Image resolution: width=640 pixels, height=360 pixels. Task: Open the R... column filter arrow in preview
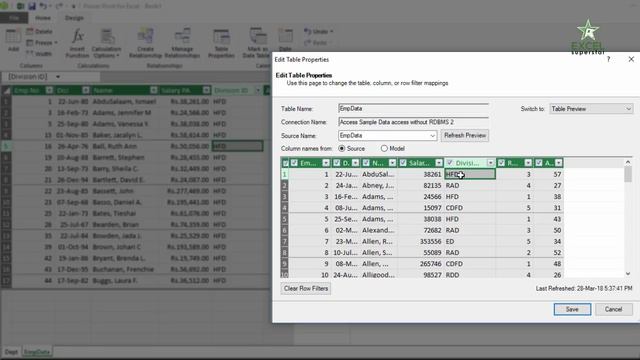(528, 163)
